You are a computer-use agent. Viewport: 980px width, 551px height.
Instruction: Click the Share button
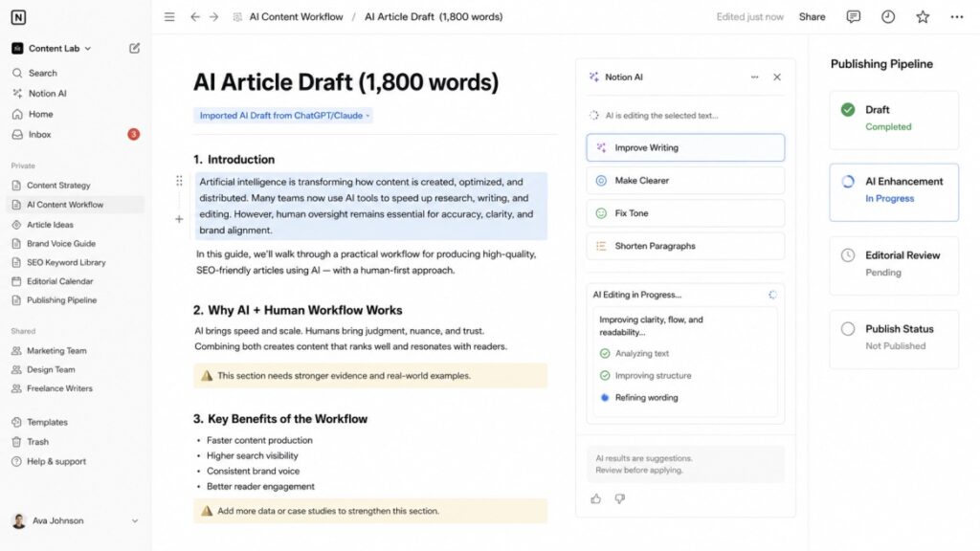[812, 17]
